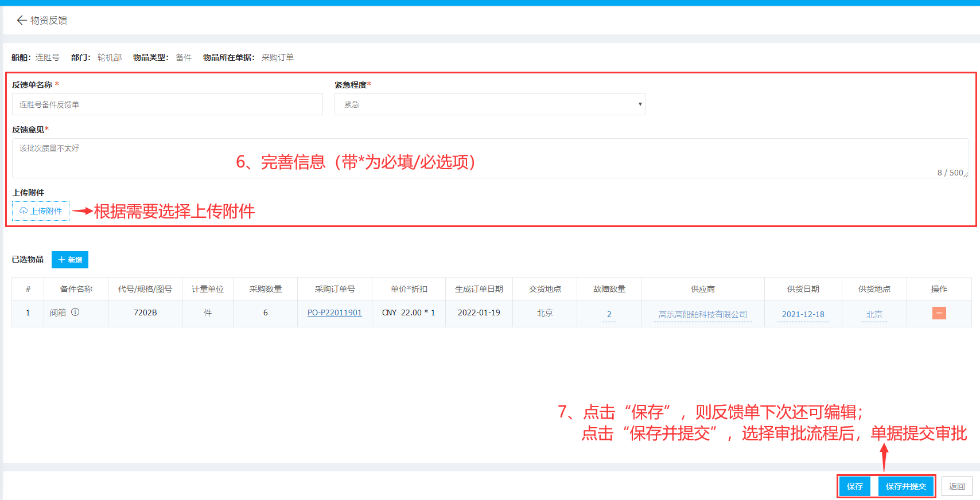The height and width of the screenshot is (500, 980).
Task: Select the 故障数量 column header
Action: pyautogui.click(x=609, y=289)
